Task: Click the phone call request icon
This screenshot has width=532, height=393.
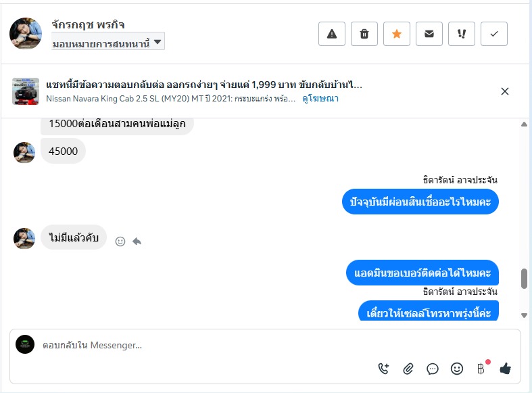Action: coord(384,369)
